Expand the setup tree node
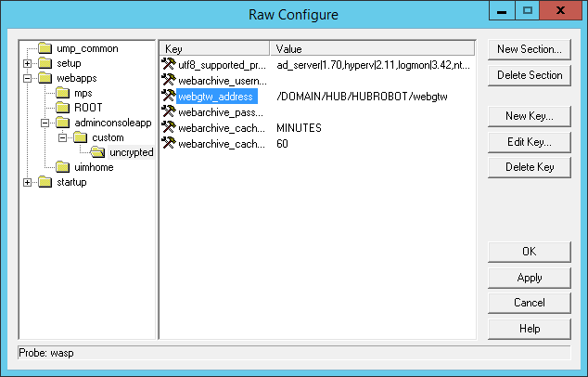The width and height of the screenshot is (588, 377). click(x=28, y=63)
